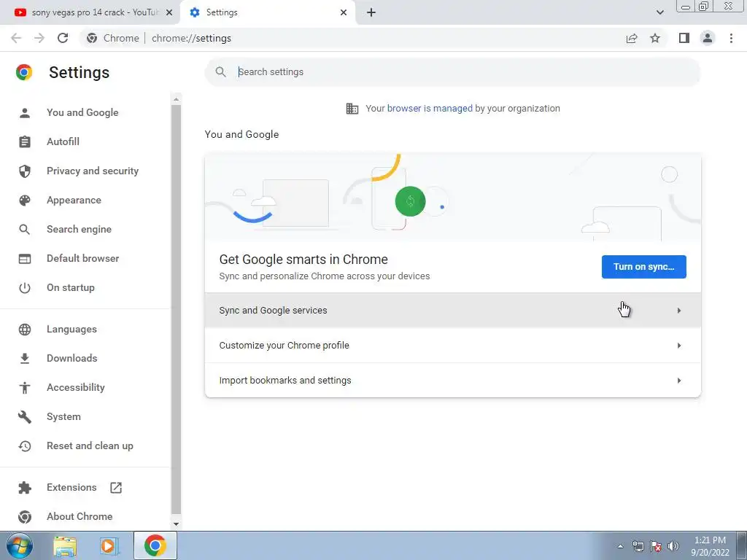Click the power icon for On startup
Screen dimensions: 747x560
click(24, 287)
